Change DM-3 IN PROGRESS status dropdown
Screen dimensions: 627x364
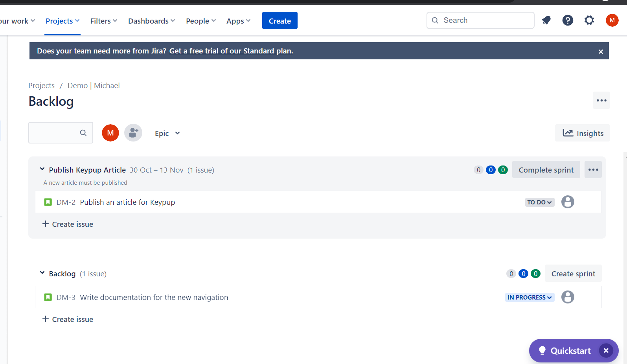529,298
